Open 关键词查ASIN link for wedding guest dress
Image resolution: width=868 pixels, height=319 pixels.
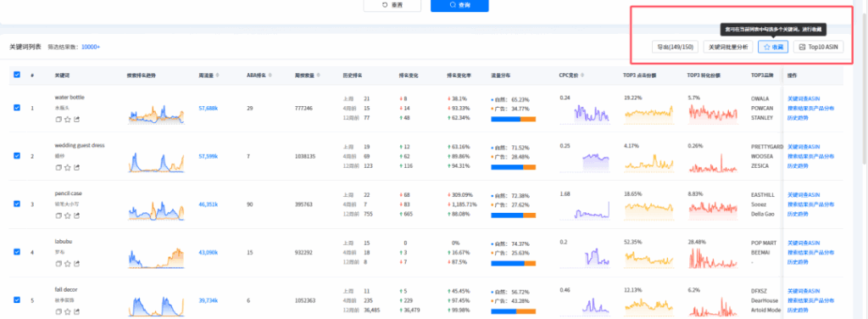tap(804, 146)
